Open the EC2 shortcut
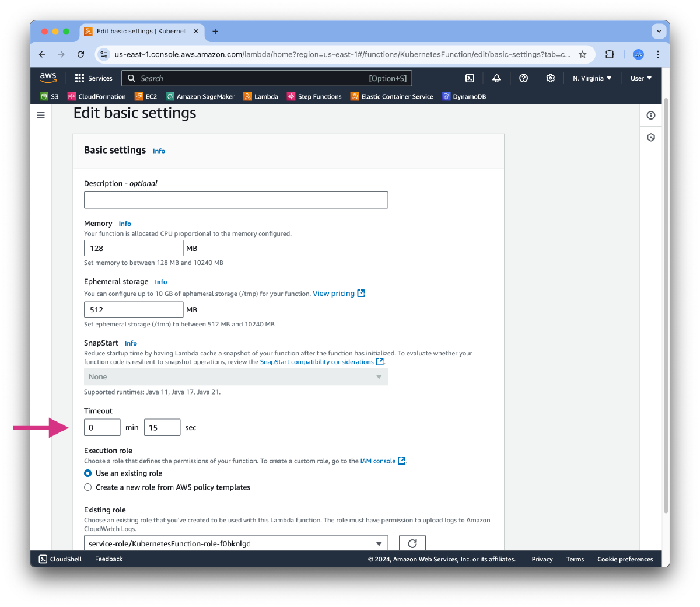Image resolution: width=700 pixels, height=607 pixels. click(x=146, y=97)
